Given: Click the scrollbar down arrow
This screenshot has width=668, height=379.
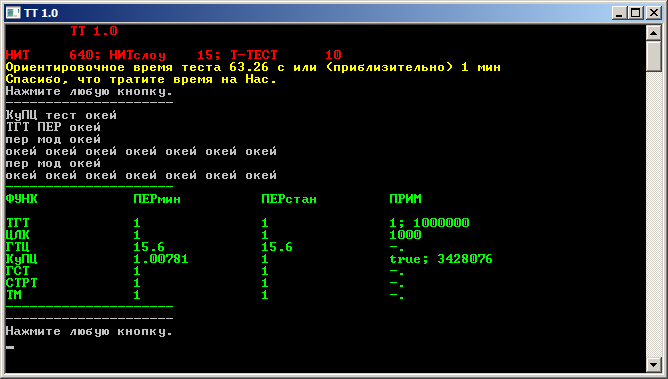Looking at the screenshot, I should [654, 365].
